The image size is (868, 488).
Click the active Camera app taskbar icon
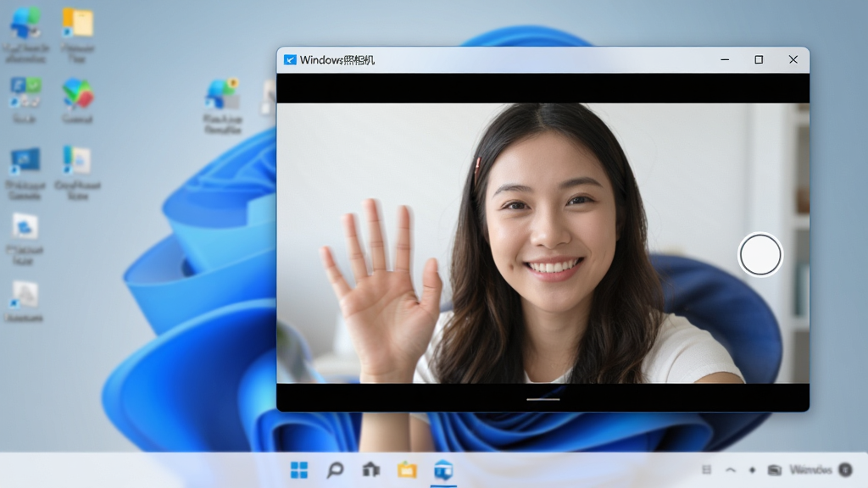(x=443, y=470)
